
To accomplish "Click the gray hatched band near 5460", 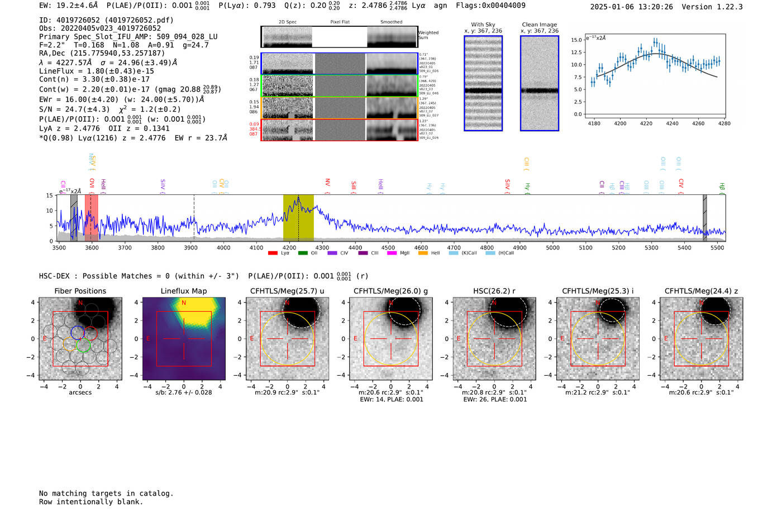I will 705,218.
